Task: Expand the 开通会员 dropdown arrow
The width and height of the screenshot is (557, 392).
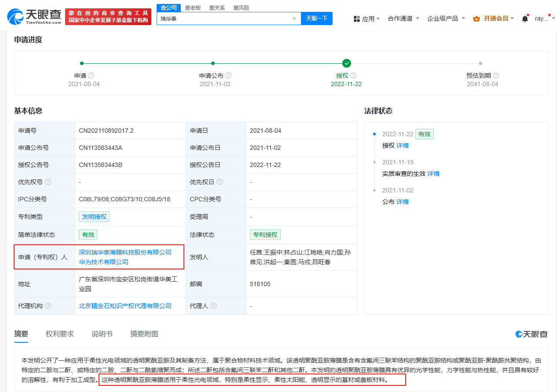Action: 512,18
